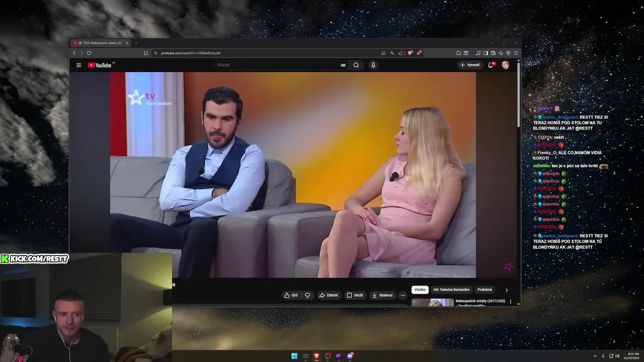Screen dimensions: 644x362
Task: Click the video player to pause
Action: 293,174
